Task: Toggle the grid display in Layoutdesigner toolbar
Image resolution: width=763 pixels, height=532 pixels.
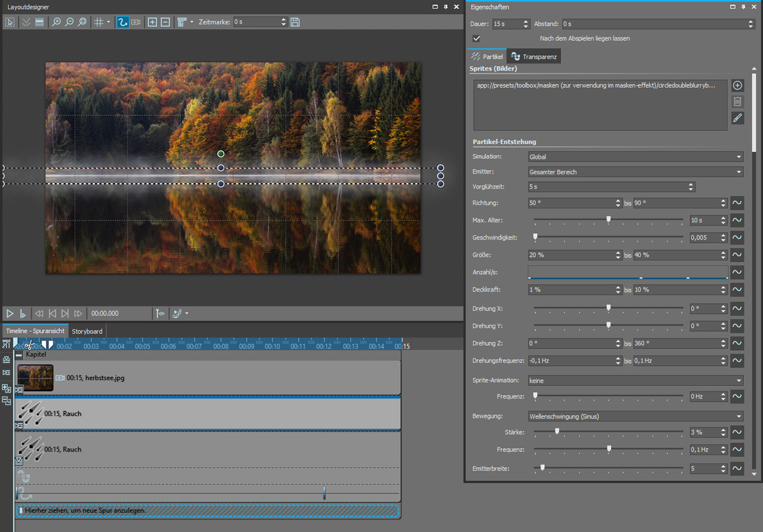Action: coord(99,22)
